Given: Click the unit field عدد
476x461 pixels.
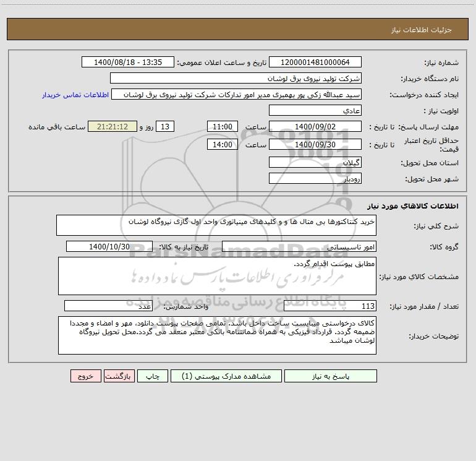Looking at the screenshot, I should tap(108, 306).
